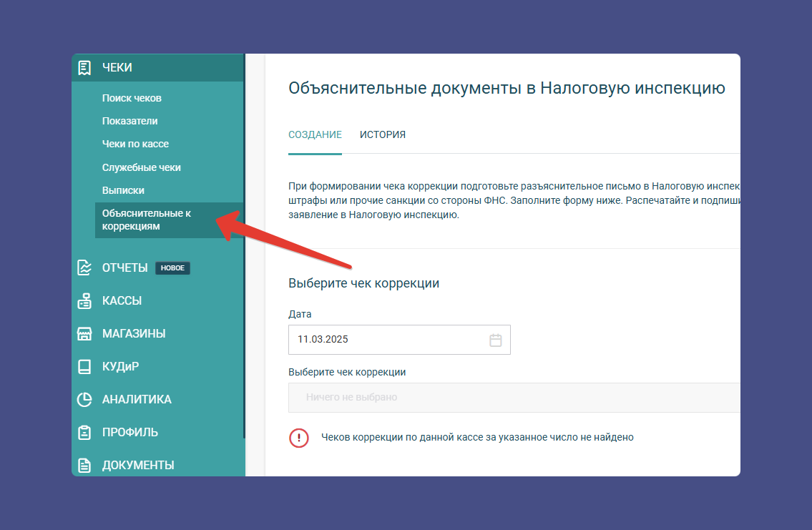Image resolution: width=812 pixels, height=530 pixels.
Task: Open the АНАЛИТИКА pie chart icon
Action: [86, 399]
